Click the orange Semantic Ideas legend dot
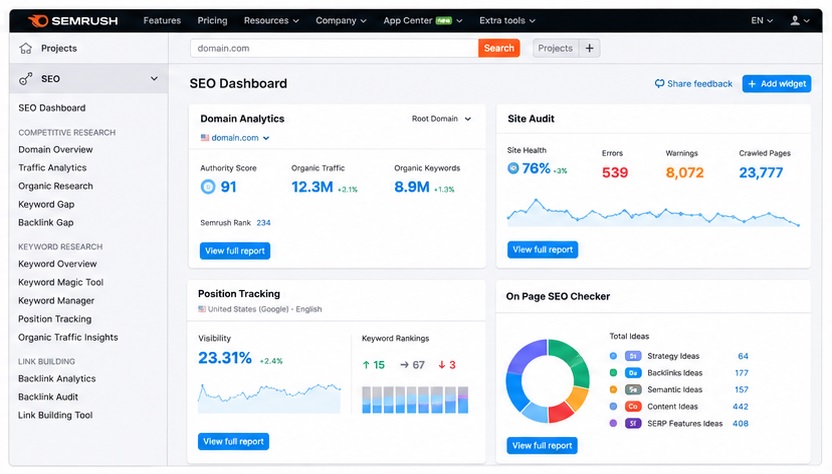Screen dimensions: 832x474 point(613,390)
